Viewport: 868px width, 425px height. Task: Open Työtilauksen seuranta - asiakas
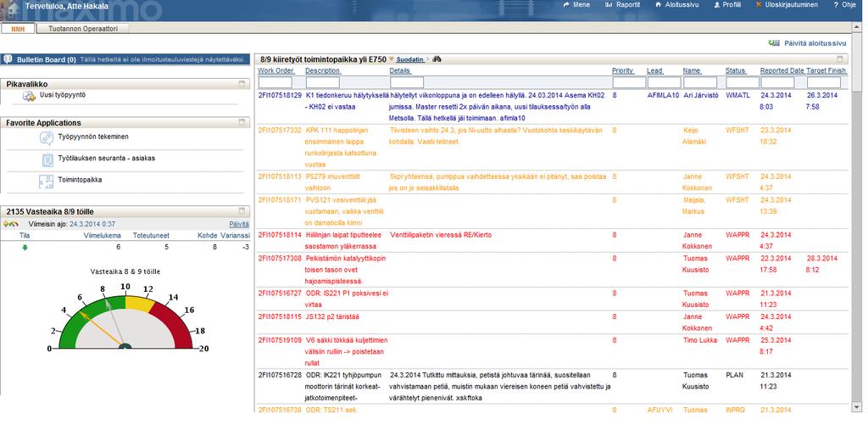pos(106,158)
